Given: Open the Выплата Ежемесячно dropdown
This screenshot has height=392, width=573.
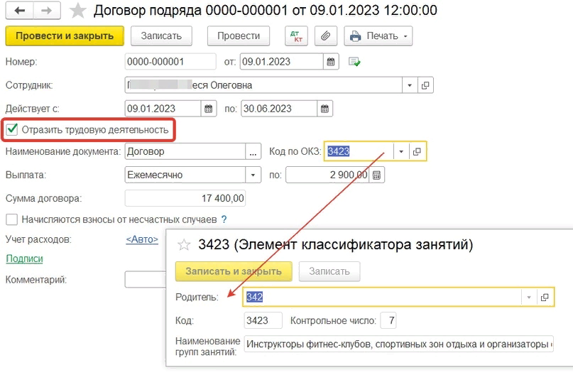Looking at the screenshot, I should 253,175.
